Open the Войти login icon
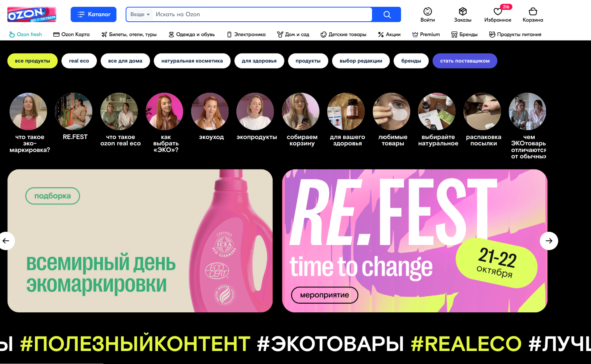591x364 pixels. point(427,15)
